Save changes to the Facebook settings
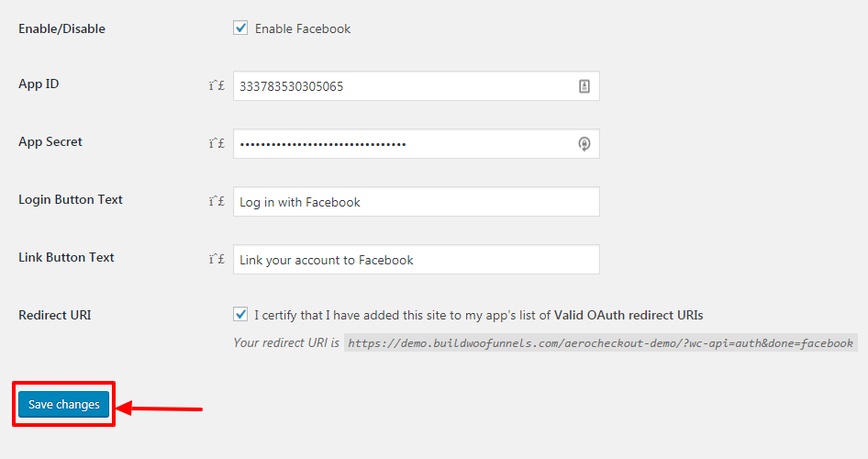Screen dimensions: 868x459 (63, 404)
